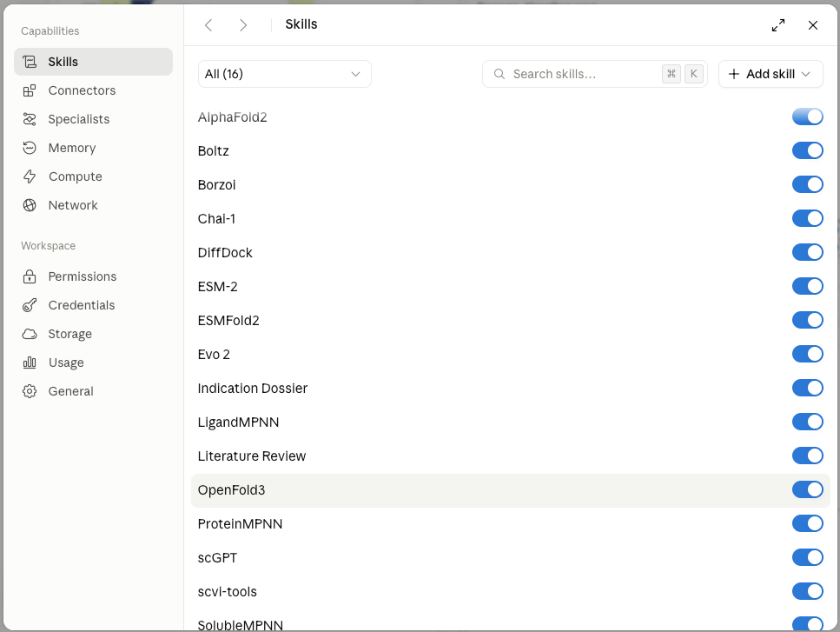Select the Specialists sidebar icon

point(30,119)
